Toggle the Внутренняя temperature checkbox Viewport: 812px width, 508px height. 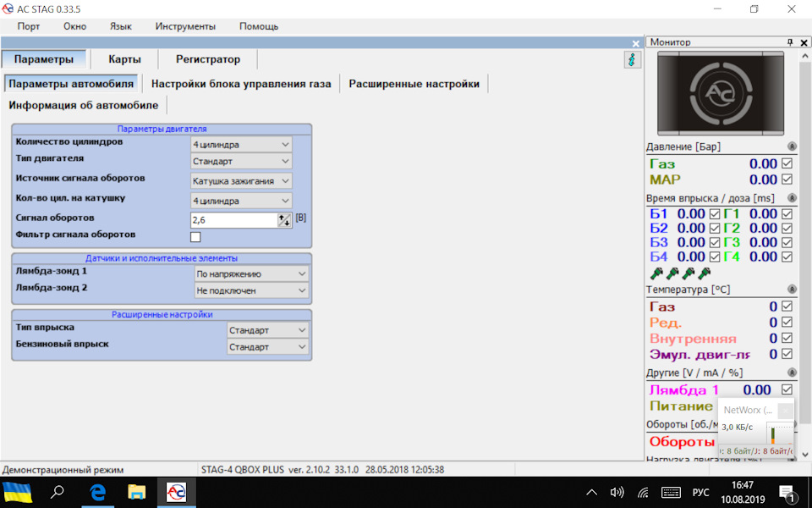pyautogui.click(x=787, y=338)
